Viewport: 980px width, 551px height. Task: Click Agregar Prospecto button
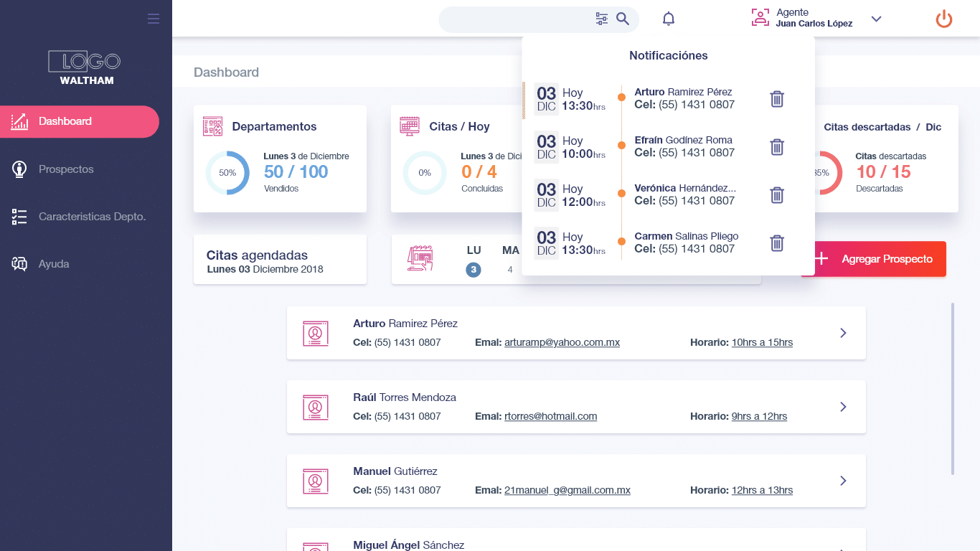873,259
